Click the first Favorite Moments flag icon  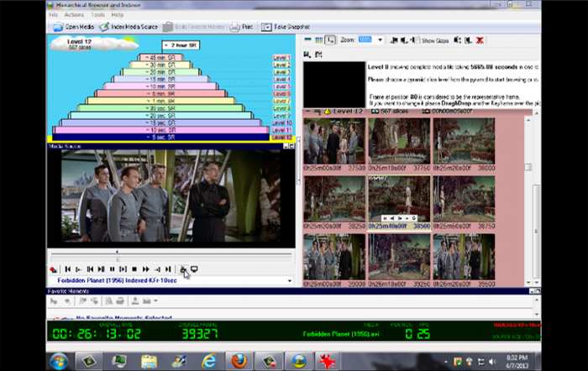[x=54, y=301]
